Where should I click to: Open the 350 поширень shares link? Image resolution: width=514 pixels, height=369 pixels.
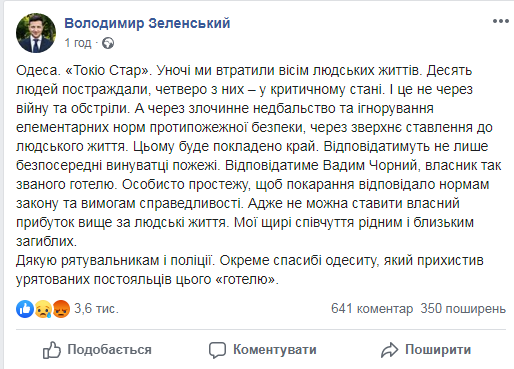click(x=463, y=309)
